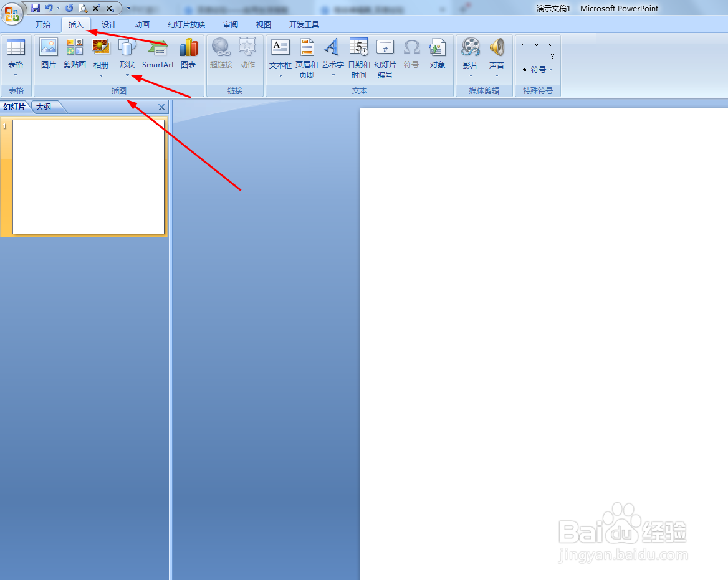Close the slides pane
728x580 pixels.
pos(161,107)
